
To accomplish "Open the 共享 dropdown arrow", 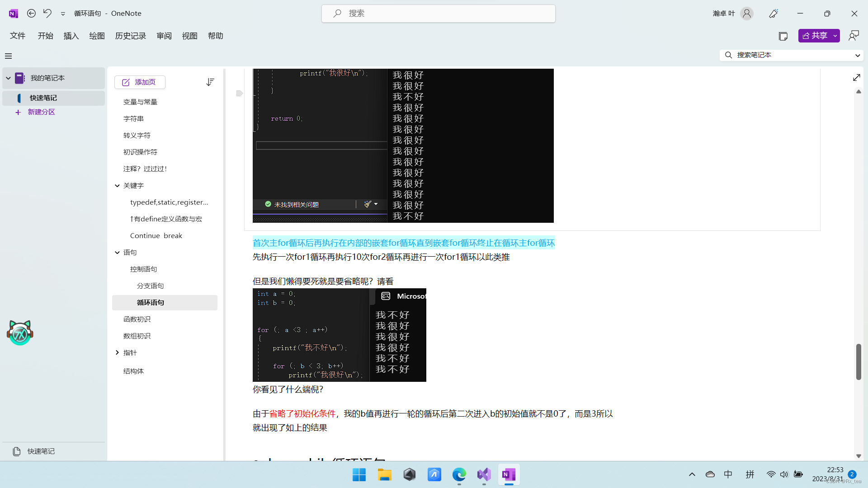I will (x=835, y=36).
